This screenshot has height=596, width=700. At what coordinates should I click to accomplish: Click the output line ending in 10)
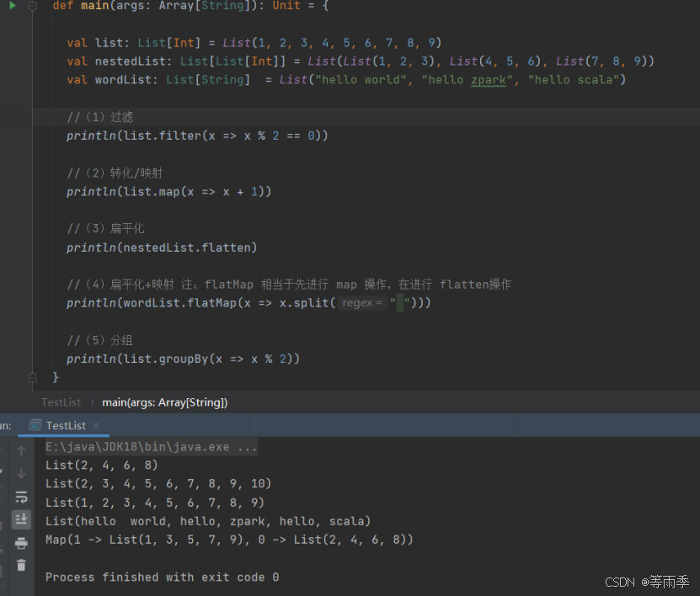[158, 483]
